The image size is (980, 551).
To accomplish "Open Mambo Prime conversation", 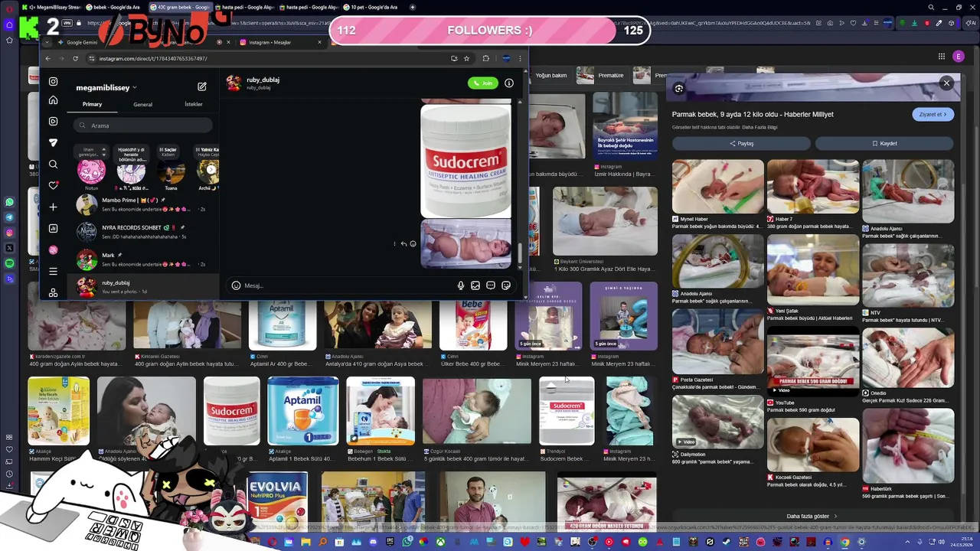I will (x=142, y=204).
